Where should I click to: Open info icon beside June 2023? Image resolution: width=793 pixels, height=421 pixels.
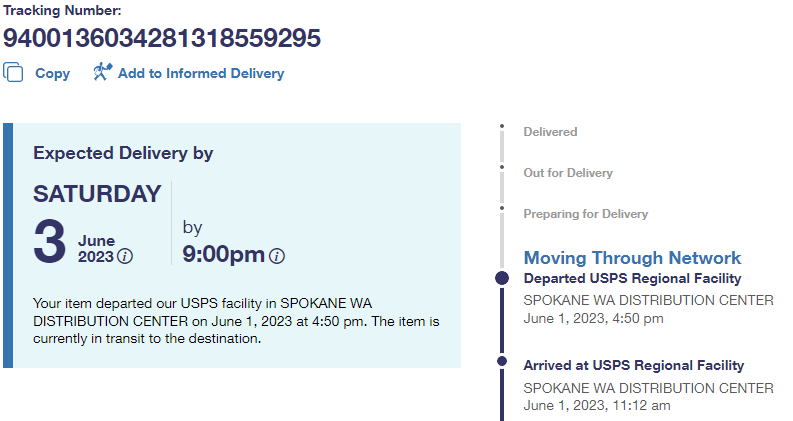pos(125,256)
